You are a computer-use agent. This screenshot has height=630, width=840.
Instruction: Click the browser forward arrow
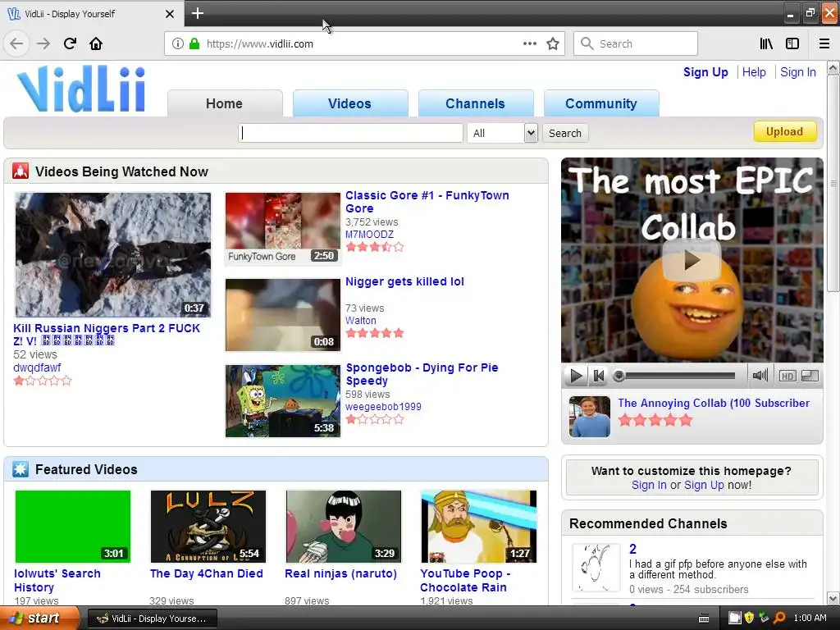click(43, 43)
